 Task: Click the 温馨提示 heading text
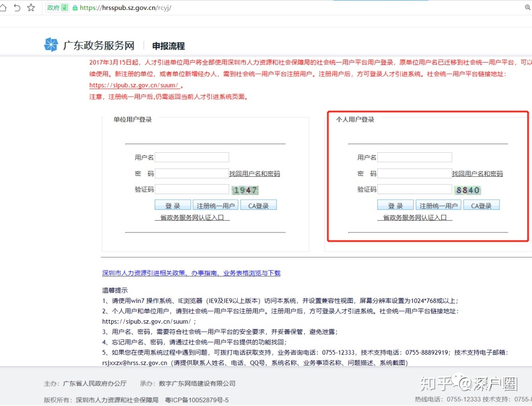115,290
